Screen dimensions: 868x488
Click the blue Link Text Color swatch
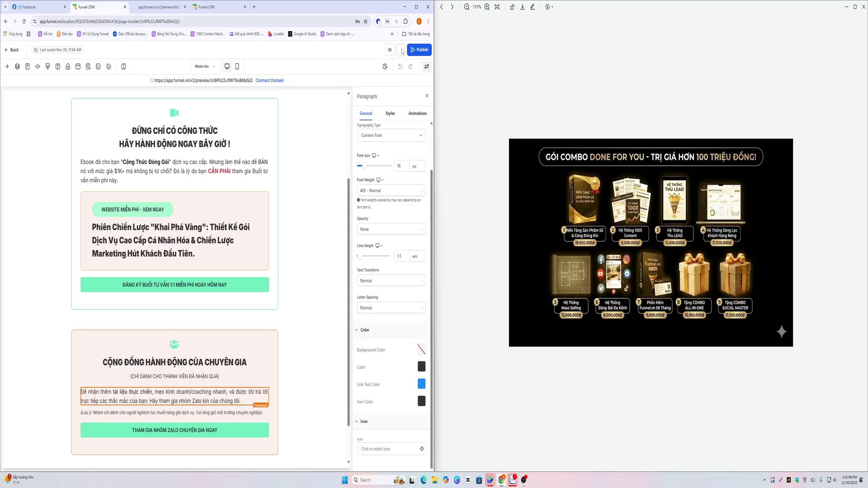[421, 384]
